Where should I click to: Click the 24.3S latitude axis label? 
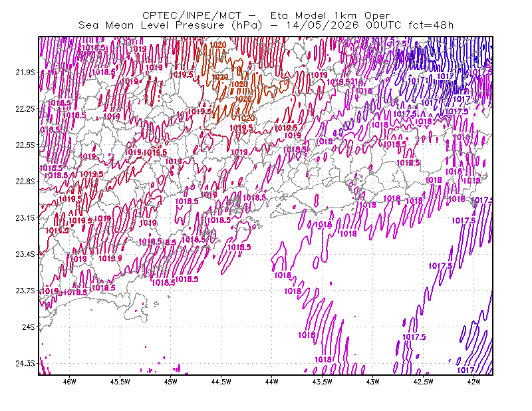tap(25, 364)
